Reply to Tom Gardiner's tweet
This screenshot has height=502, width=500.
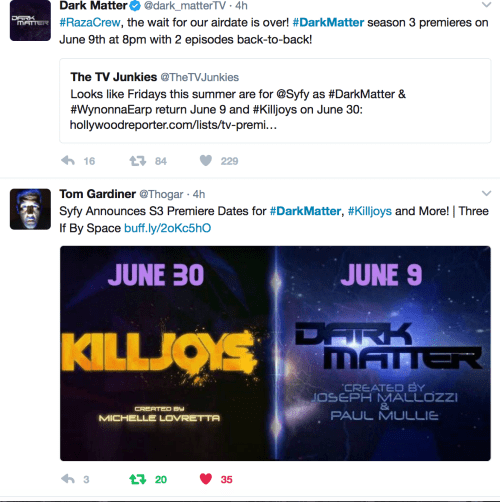tap(68, 479)
